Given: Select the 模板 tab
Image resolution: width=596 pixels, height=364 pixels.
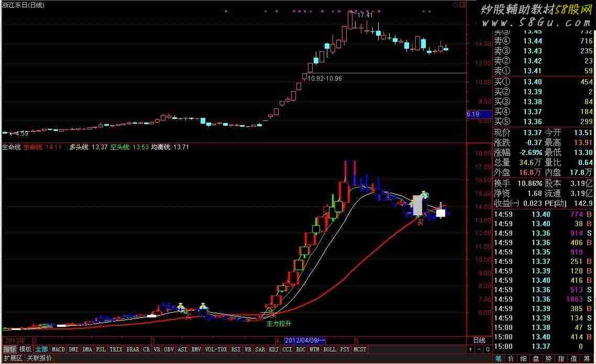Looking at the screenshot, I should pos(26,349).
